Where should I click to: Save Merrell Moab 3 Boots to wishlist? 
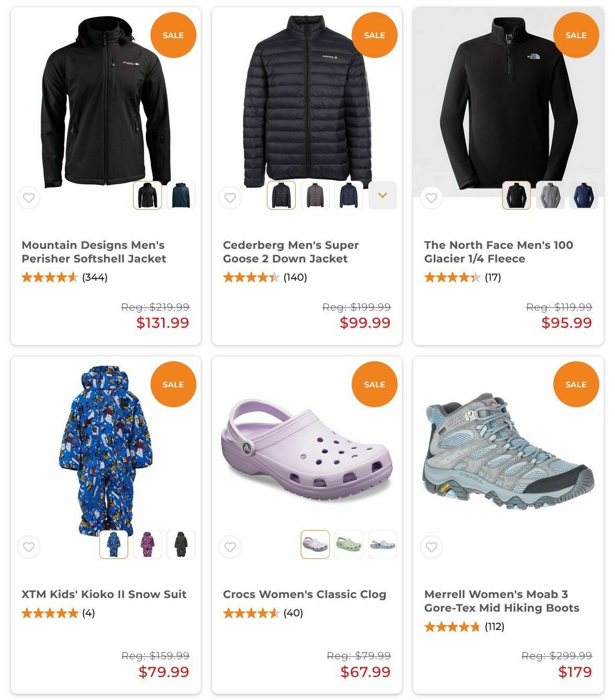click(x=431, y=547)
